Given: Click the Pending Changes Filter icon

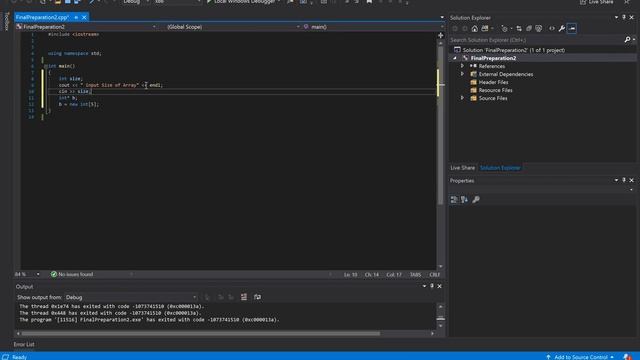Looking at the screenshot, I should (504, 29).
